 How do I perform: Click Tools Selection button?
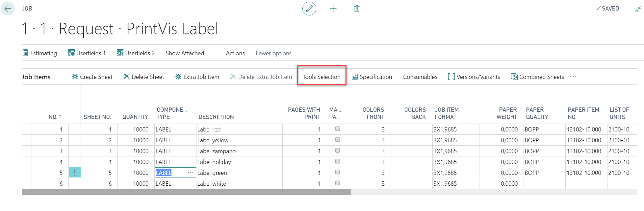[x=322, y=77]
